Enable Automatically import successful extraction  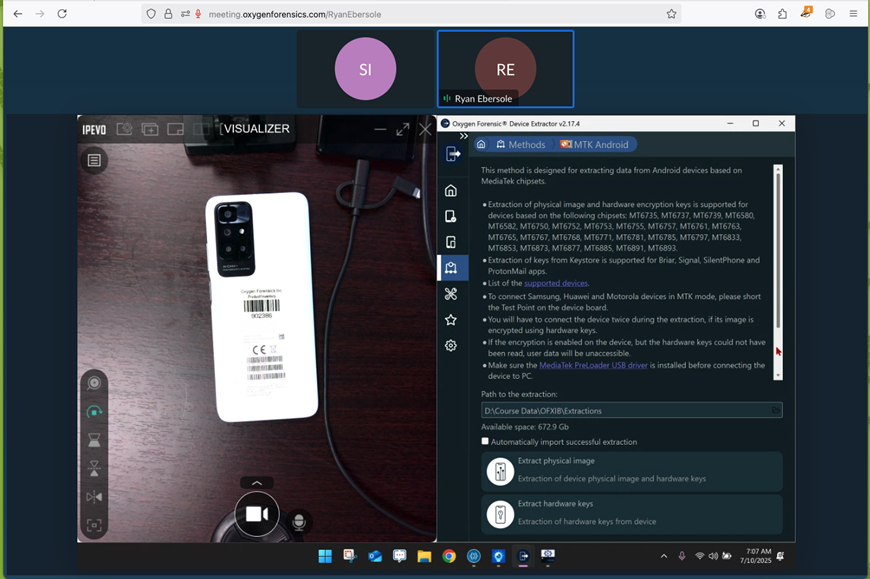tap(486, 442)
